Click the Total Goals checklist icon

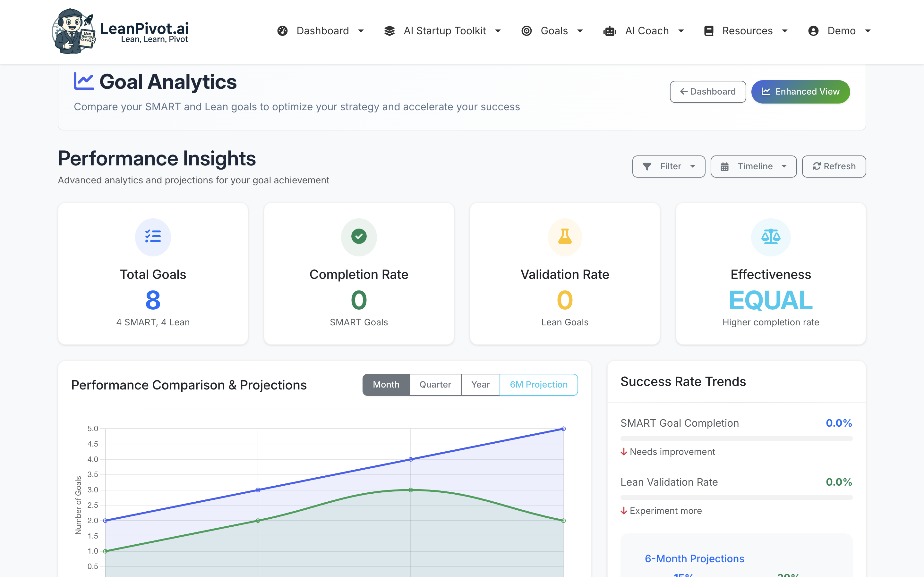click(153, 237)
